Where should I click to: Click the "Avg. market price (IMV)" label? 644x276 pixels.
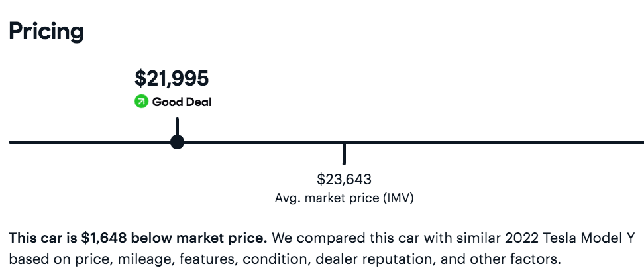(x=344, y=198)
